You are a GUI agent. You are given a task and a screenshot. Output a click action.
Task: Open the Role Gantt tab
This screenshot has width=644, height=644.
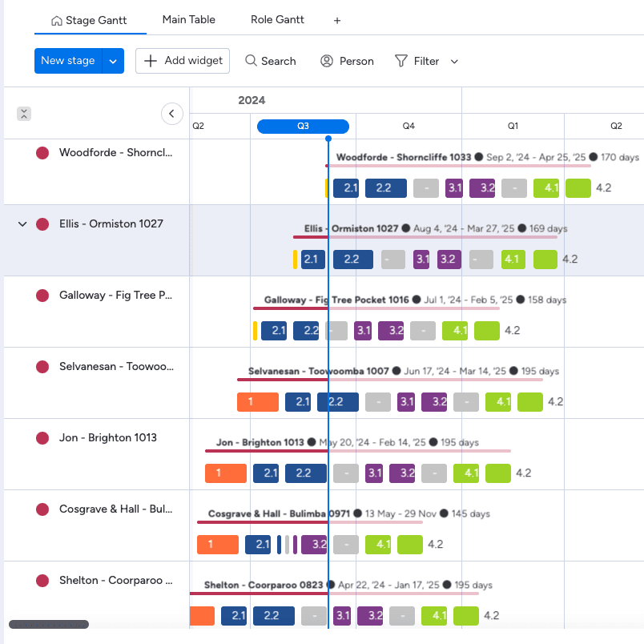click(x=277, y=19)
